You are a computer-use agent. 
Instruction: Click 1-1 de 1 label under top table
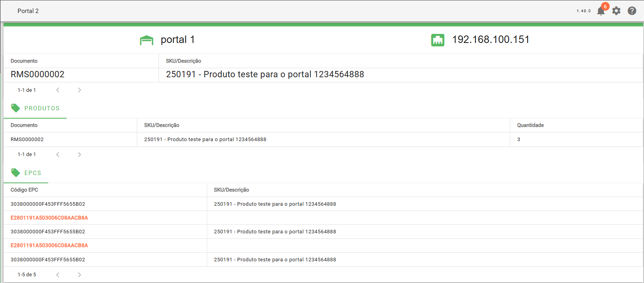click(x=27, y=90)
